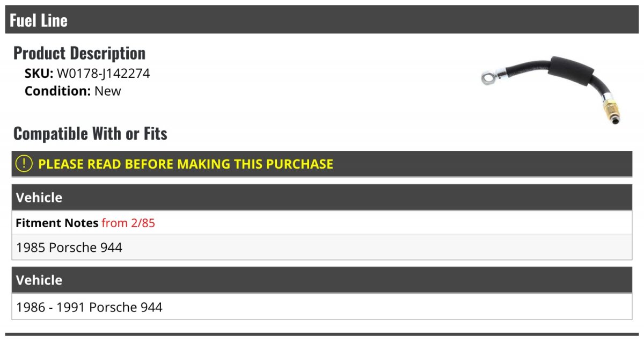Screen dimensions: 644x341
Task: Click the first Vehicle table header
Action: [x=322, y=197]
